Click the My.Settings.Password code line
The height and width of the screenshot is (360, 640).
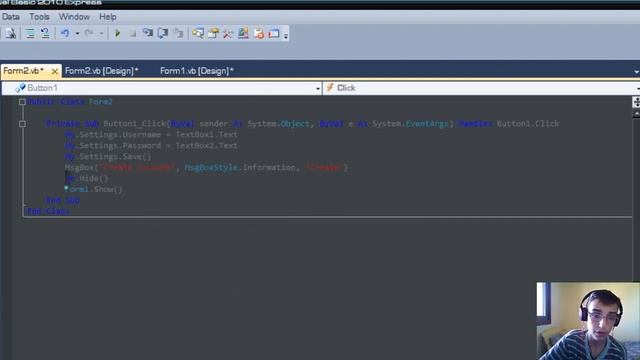click(151, 146)
